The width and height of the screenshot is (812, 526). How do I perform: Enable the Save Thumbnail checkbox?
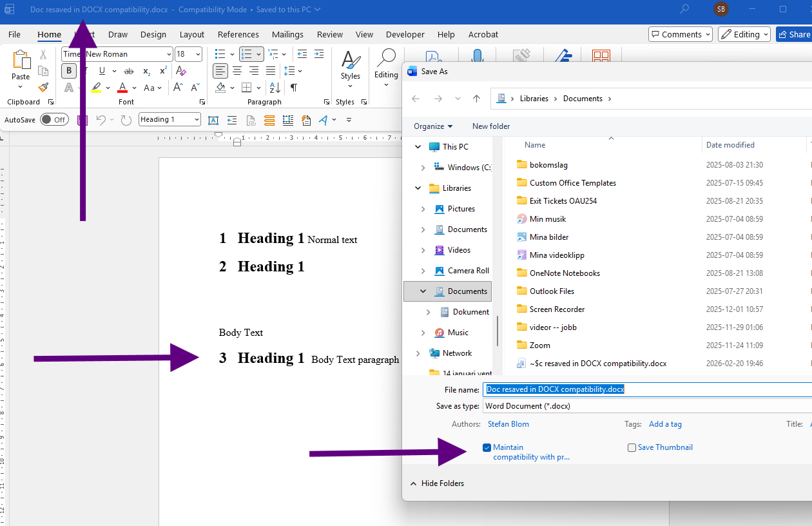pyautogui.click(x=632, y=447)
